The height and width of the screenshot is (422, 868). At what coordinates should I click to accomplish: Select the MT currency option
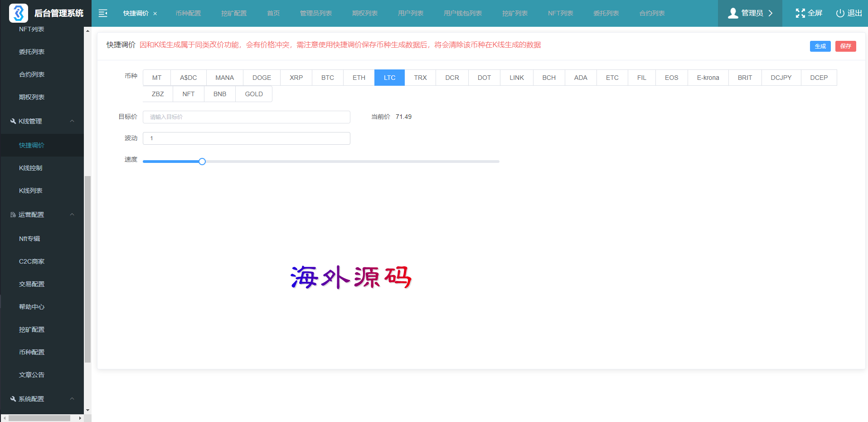pos(157,78)
